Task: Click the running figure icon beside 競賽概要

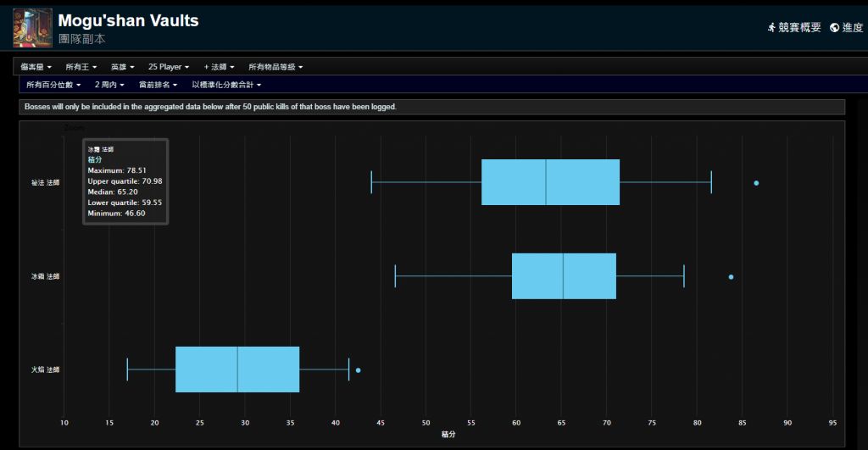Action: 771,28
